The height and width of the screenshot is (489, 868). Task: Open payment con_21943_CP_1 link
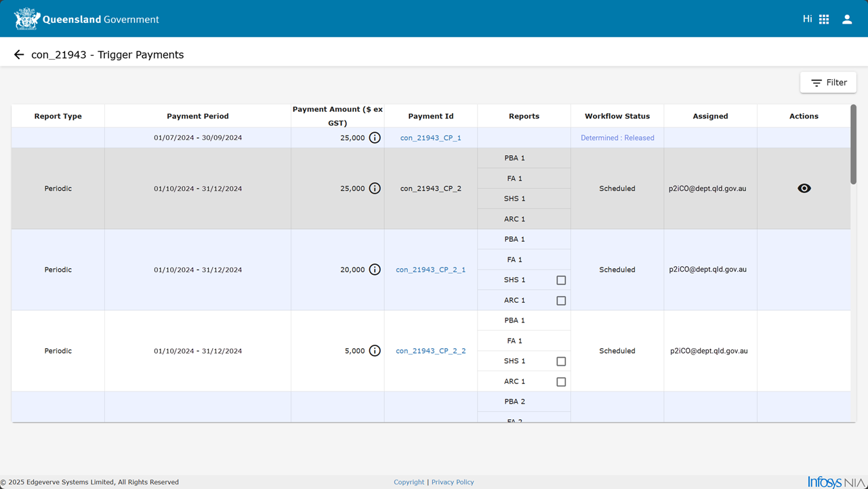(x=431, y=137)
